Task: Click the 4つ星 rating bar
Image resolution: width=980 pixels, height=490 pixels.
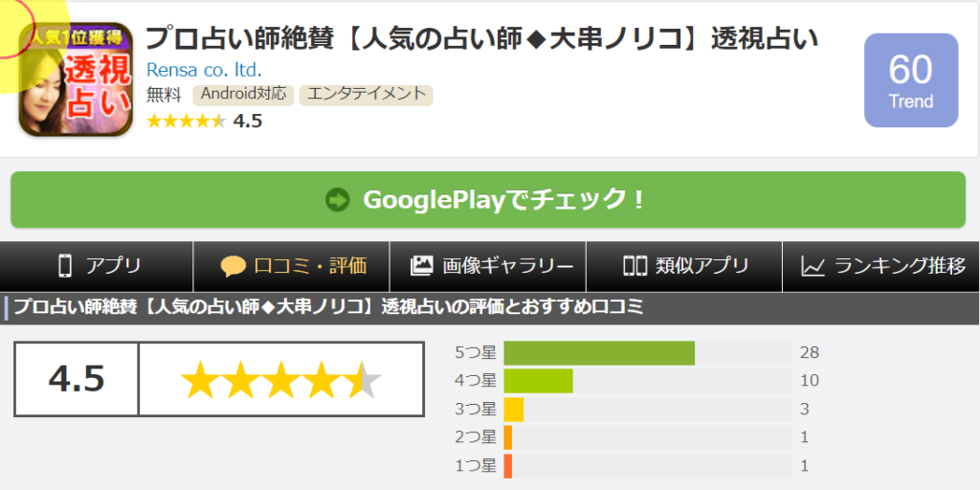Action: pyautogui.click(x=648, y=381)
